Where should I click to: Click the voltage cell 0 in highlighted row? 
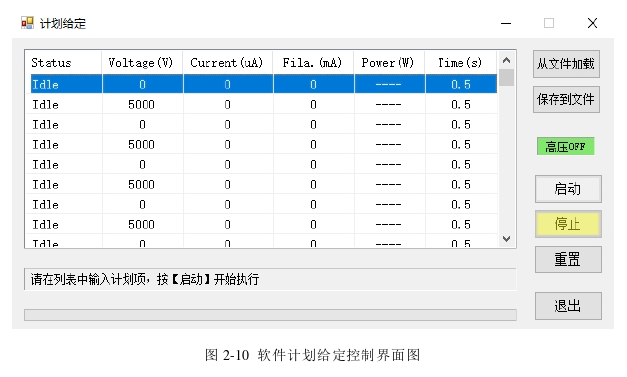[x=143, y=84]
